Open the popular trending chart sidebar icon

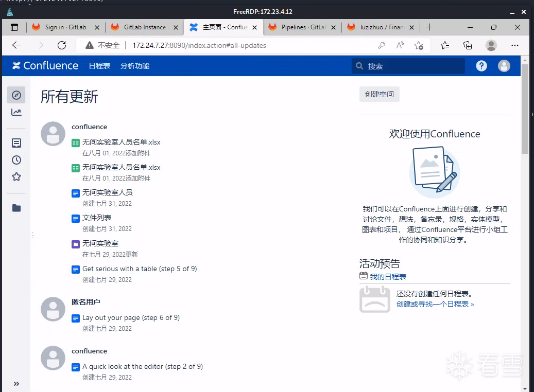coord(16,112)
